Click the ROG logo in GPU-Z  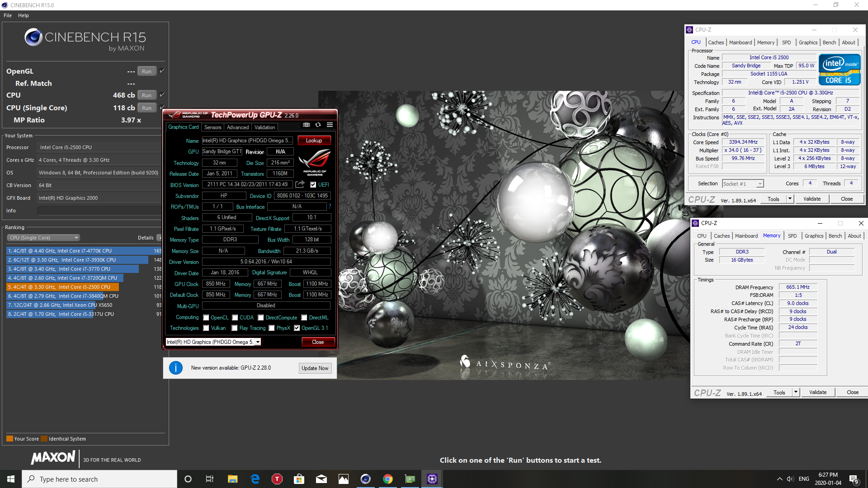pos(315,162)
